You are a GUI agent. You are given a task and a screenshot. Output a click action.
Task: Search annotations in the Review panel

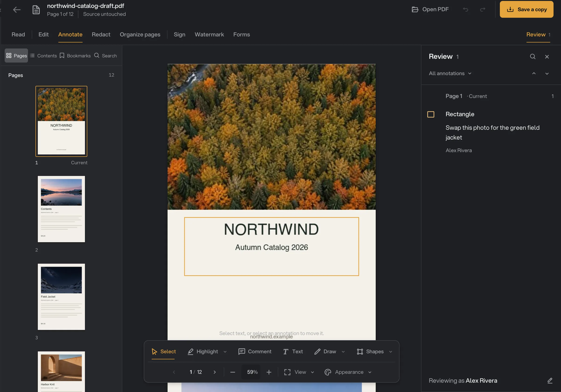[x=533, y=57]
